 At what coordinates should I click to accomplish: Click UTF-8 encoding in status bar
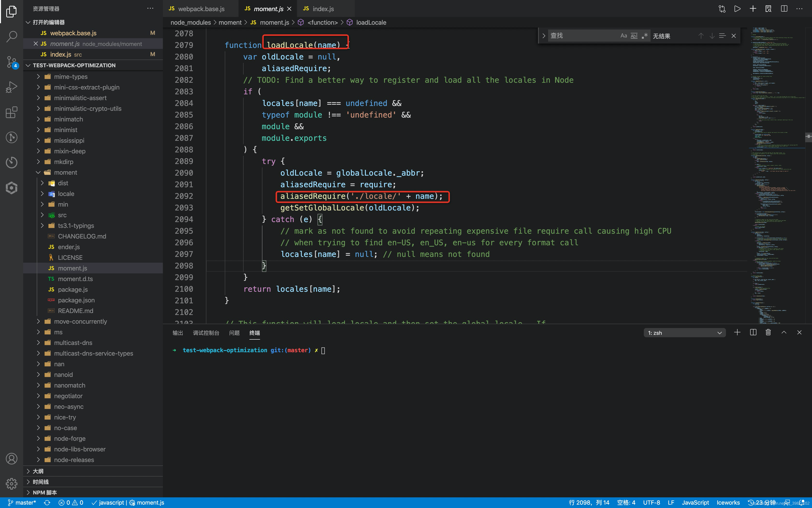651,503
